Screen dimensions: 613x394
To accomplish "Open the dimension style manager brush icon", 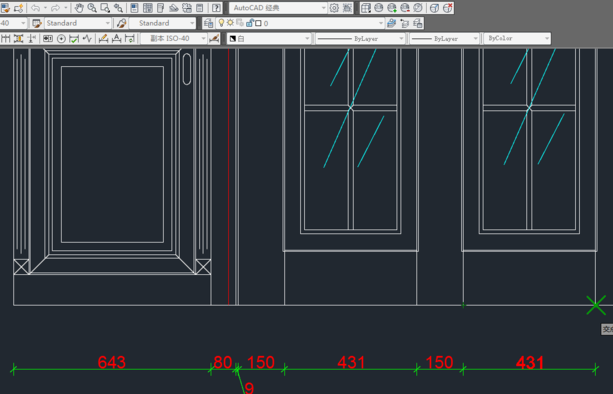I will [x=121, y=23].
